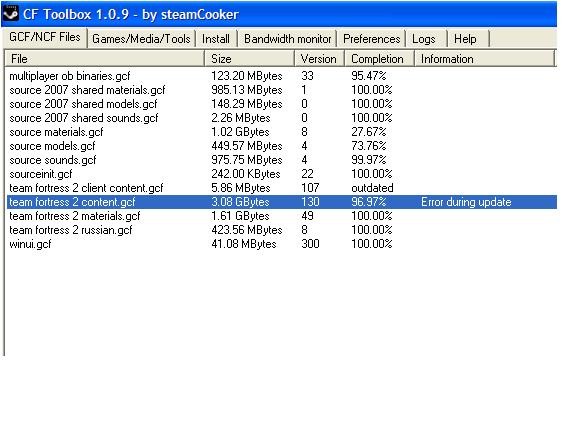The image size is (576, 432).
Task: Click the 99.97% completion value
Action: coord(368,160)
